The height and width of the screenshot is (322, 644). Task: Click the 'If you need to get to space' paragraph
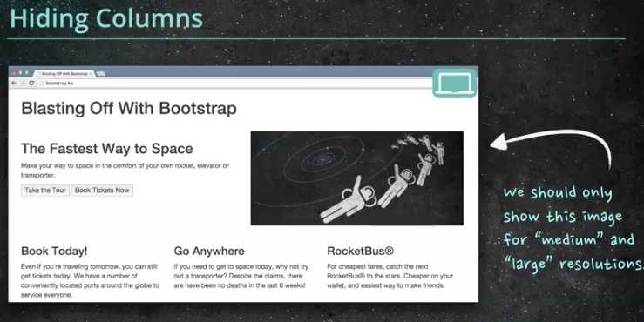[241, 276]
